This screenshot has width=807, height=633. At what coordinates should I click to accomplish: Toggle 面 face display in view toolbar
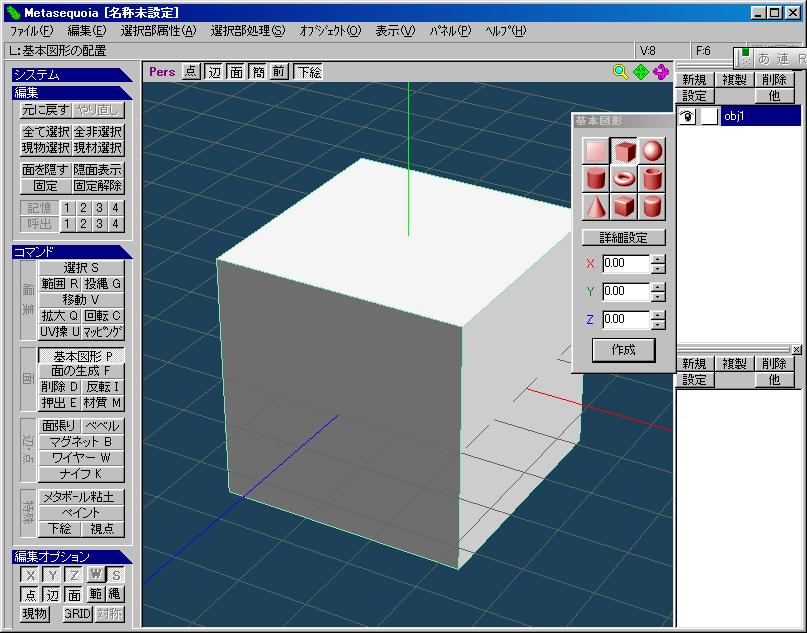(x=236, y=72)
